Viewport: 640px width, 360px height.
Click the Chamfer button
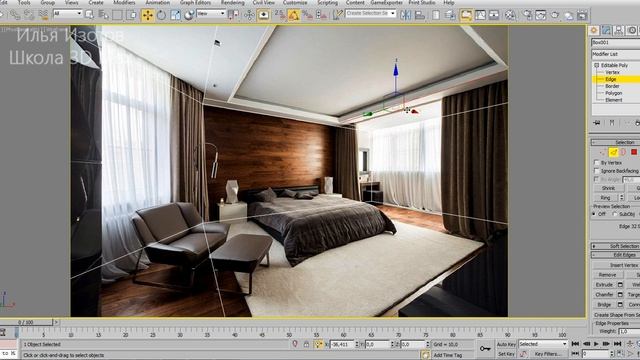click(x=604, y=295)
